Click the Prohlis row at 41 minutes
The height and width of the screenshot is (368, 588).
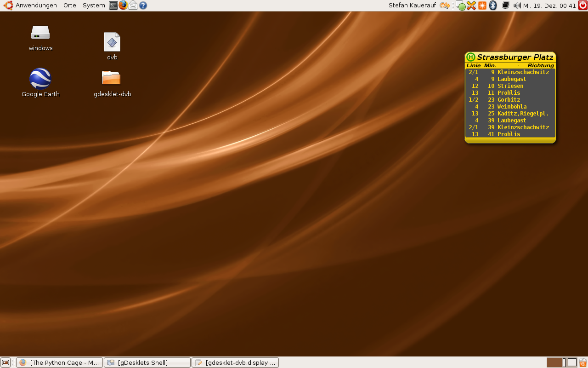(x=510, y=134)
